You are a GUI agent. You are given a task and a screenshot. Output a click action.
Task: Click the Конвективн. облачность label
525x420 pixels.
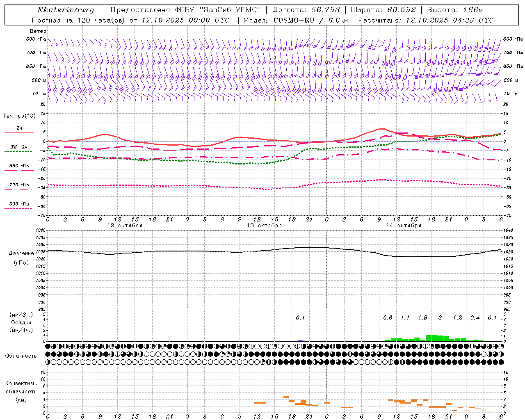pos(21,391)
